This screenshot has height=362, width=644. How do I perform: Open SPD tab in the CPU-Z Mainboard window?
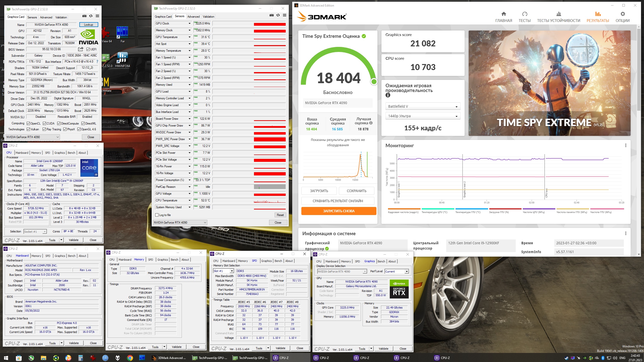coord(48,256)
